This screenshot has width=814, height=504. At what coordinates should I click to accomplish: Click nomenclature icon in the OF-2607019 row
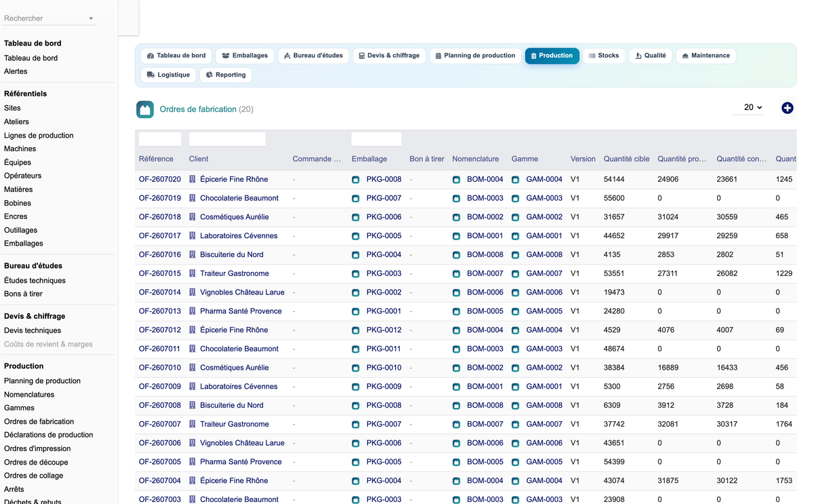457,199
